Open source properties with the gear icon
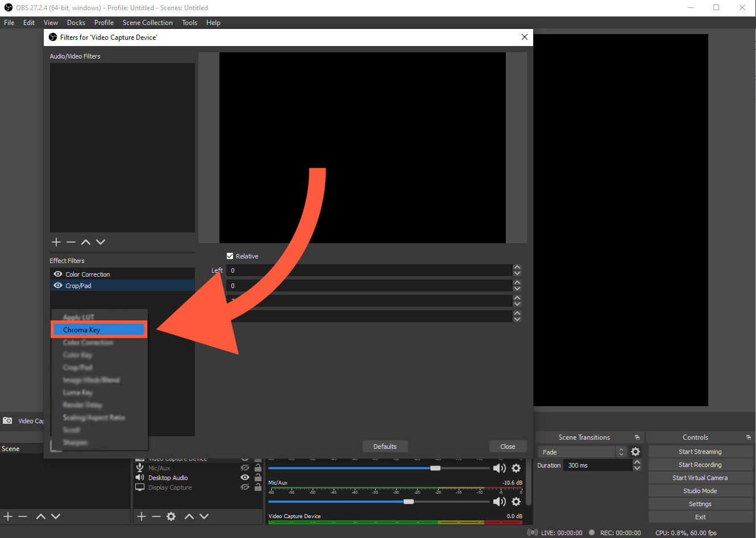The width and height of the screenshot is (756, 538). [171, 516]
